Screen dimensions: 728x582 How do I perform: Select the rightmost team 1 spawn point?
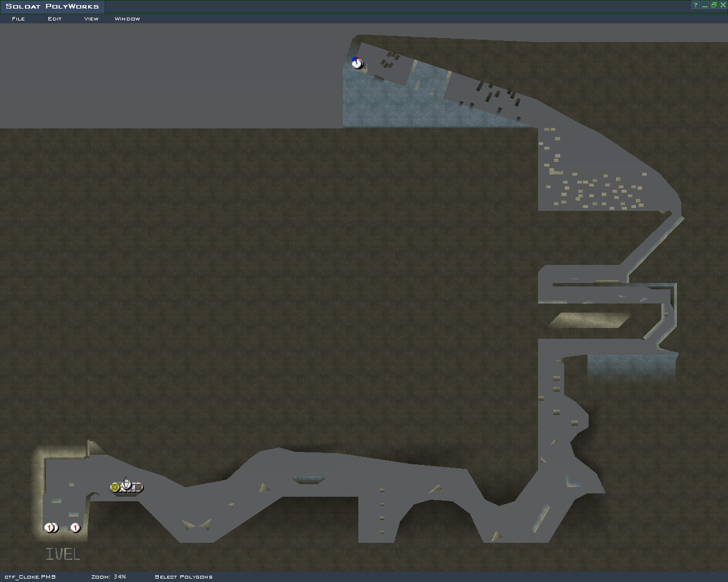click(75, 527)
